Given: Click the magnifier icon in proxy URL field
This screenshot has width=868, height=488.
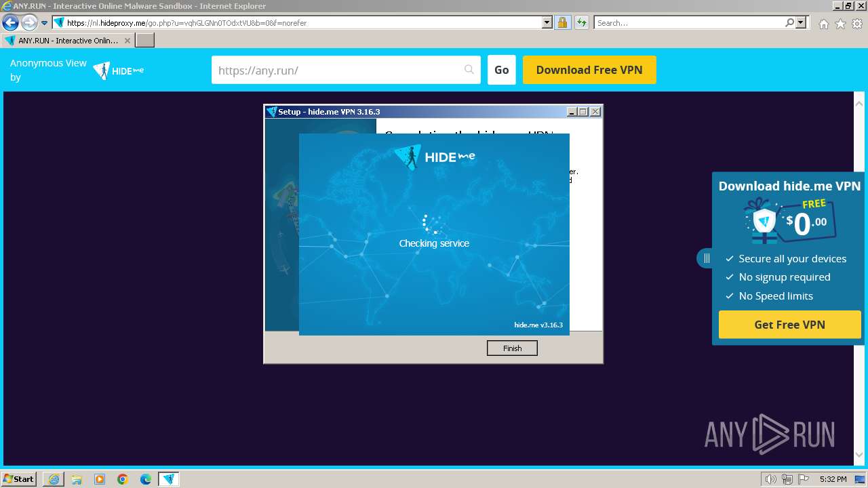Looking at the screenshot, I should 469,70.
